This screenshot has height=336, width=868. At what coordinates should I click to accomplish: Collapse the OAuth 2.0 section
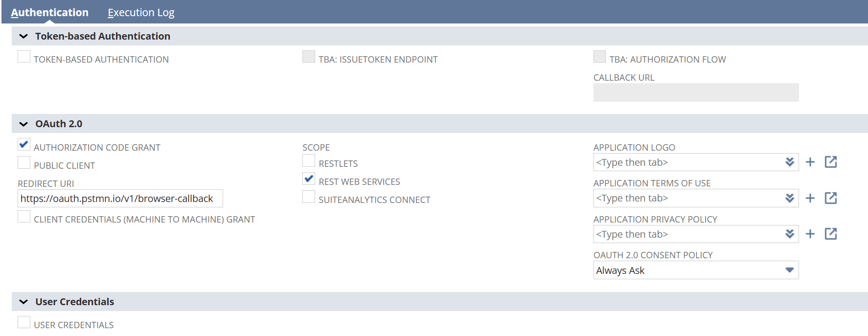23,124
